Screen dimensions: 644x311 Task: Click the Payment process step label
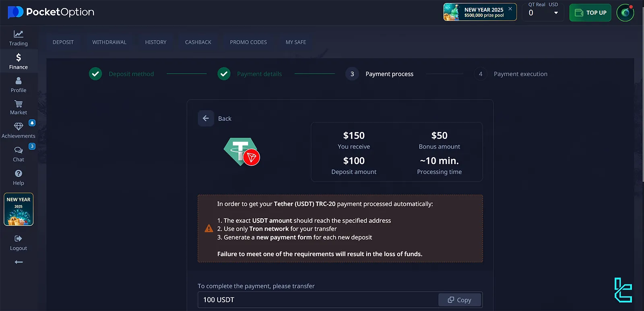tap(389, 74)
